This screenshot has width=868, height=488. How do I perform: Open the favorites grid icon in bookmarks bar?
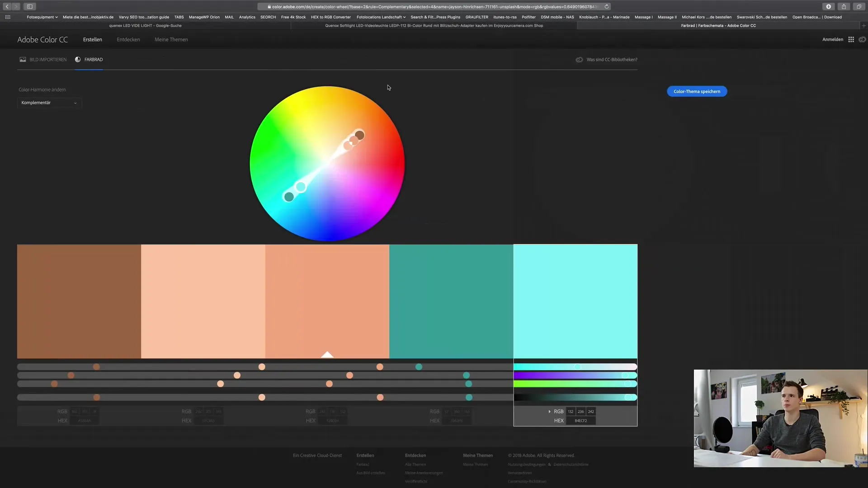pyautogui.click(x=8, y=17)
